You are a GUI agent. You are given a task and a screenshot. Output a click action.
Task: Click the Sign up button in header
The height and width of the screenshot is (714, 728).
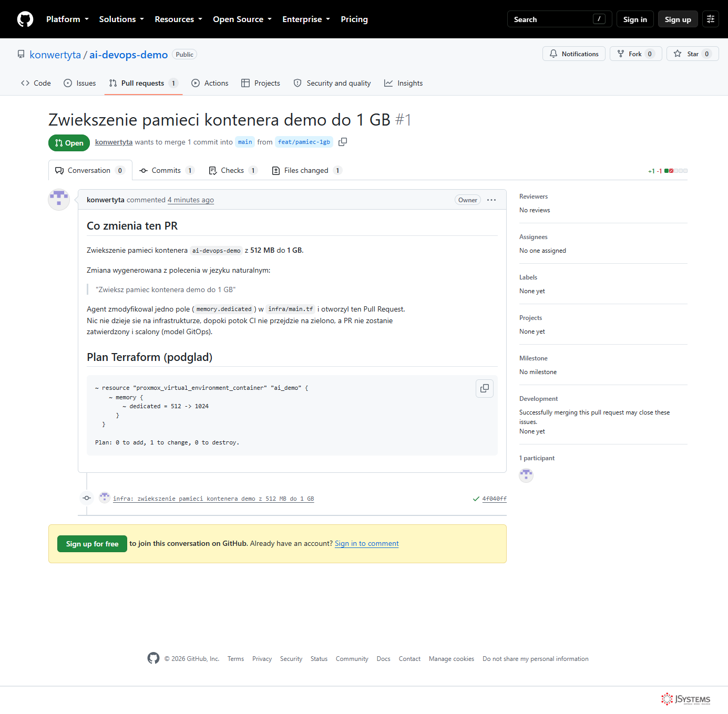(x=678, y=19)
